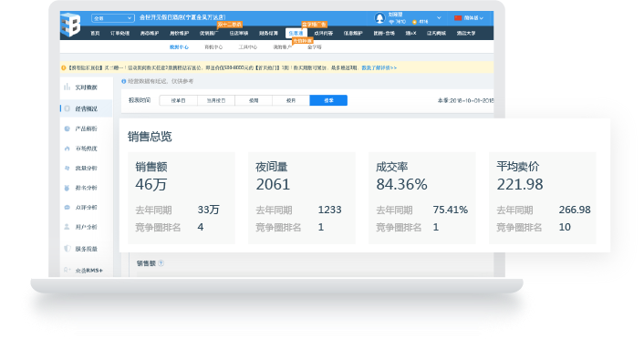Click the 销售额 46万 summary card

[x=182, y=198]
